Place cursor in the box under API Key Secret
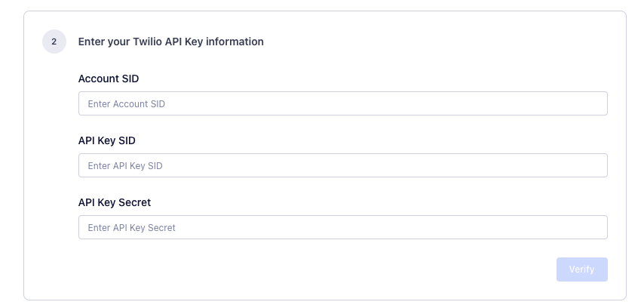This screenshot has width=644, height=308. tap(342, 227)
